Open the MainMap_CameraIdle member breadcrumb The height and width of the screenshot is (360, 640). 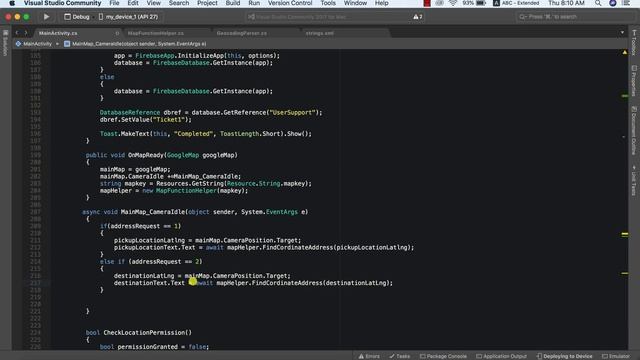(135, 44)
